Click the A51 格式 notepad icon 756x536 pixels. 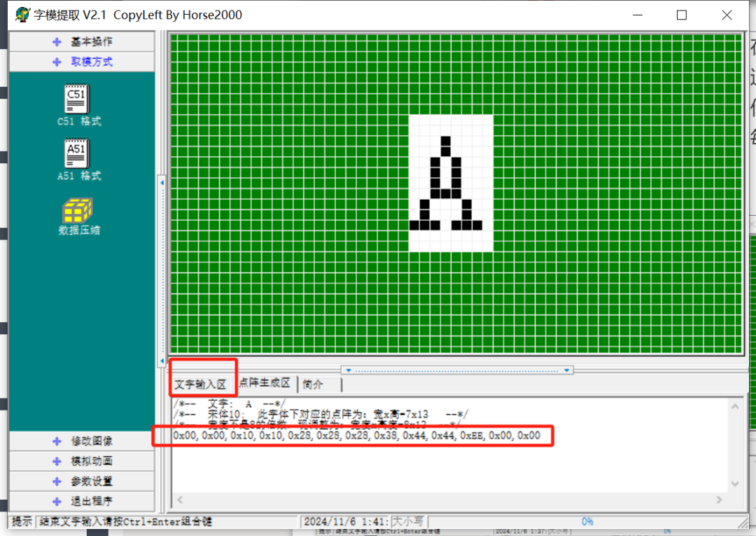click(77, 154)
